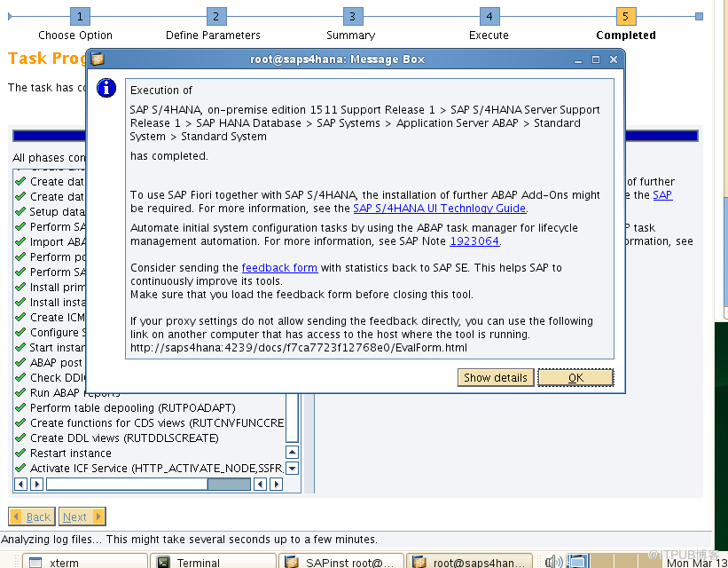This screenshot has height=568, width=728.
Task: Click the phase list vertical scrollbar up arrow
Action: pos(292,453)
